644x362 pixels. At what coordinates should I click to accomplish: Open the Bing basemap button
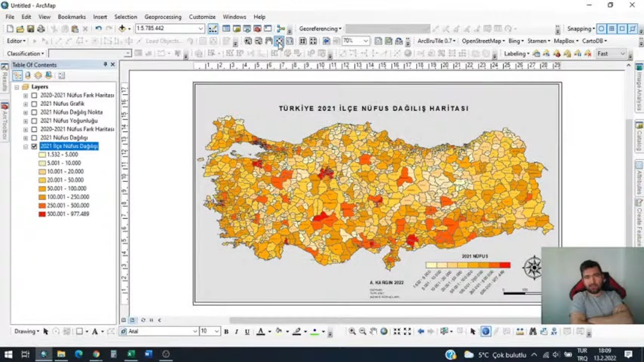(x=516, y=41)
